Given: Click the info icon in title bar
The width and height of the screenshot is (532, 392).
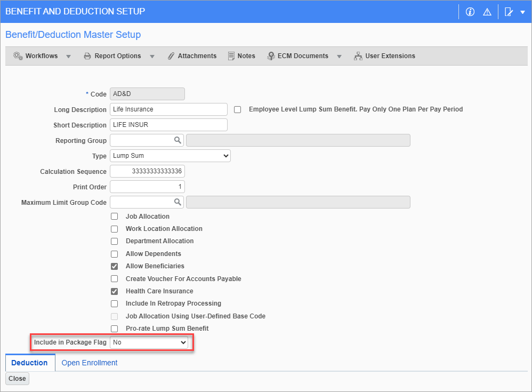Looking at the screenshot, I should pyautogui.click(x=470, y=12).
